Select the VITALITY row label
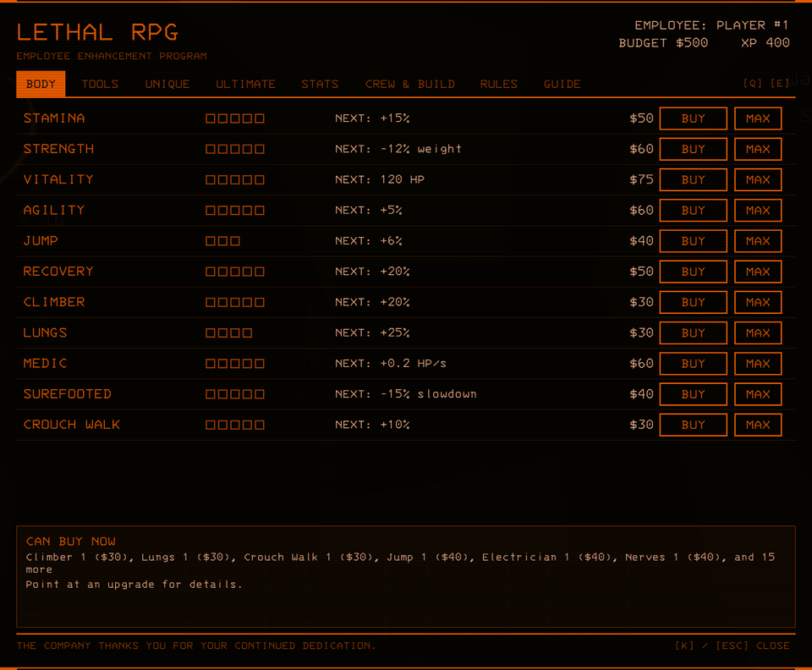The image size is (812, 670). [58, 179]
